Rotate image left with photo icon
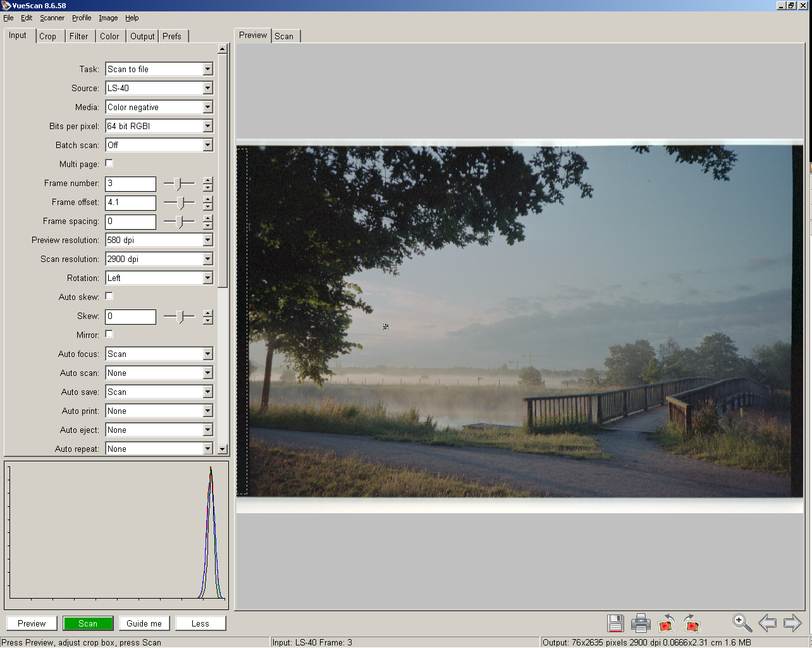The height and width of the screenshot is (648, 812). 666,623
